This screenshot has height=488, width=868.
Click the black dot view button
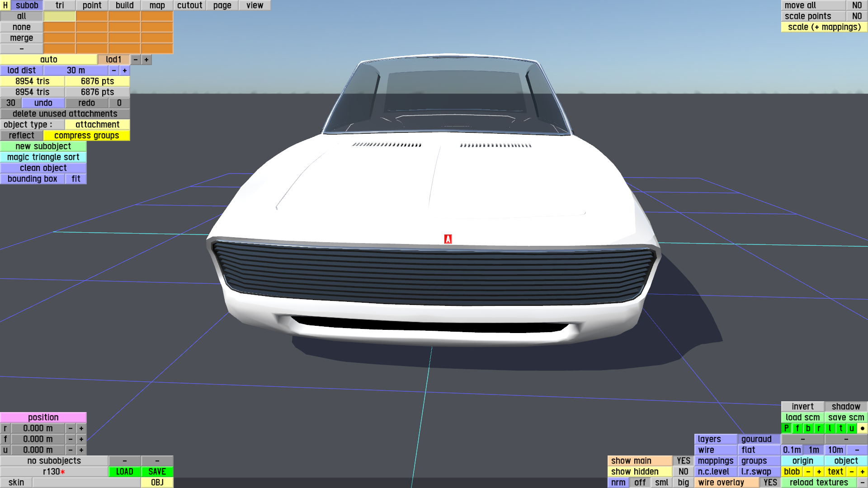coord(863,428)
